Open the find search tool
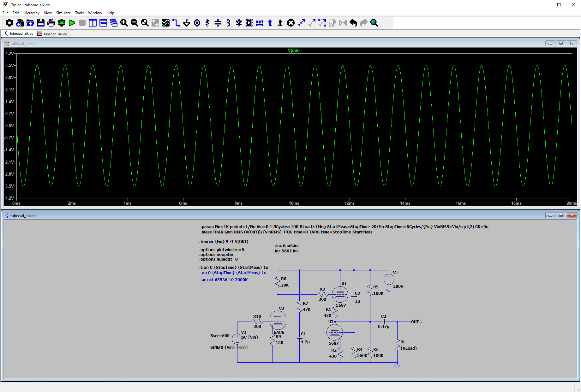The height and width of the screenshot is (392, 581). coord(374,23)
